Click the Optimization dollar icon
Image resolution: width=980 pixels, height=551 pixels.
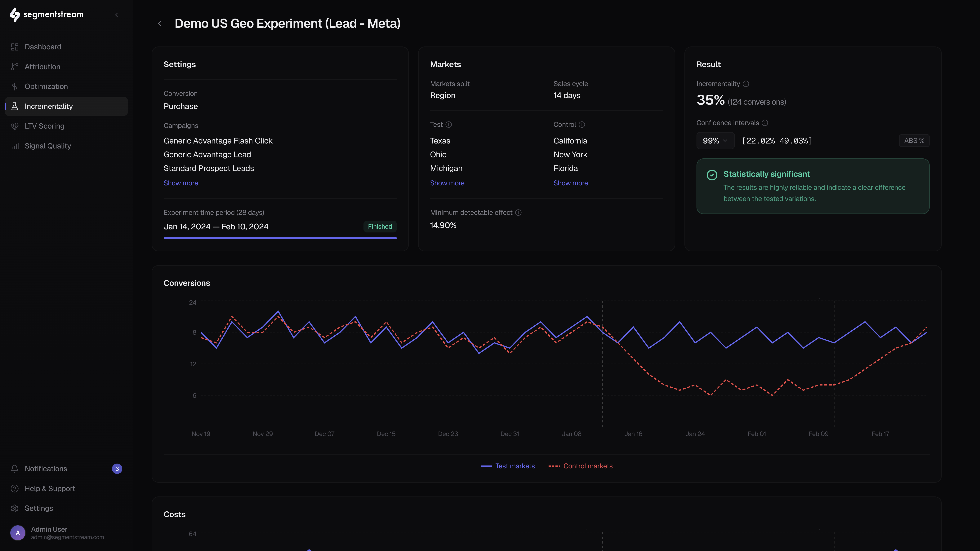(15, 86)
